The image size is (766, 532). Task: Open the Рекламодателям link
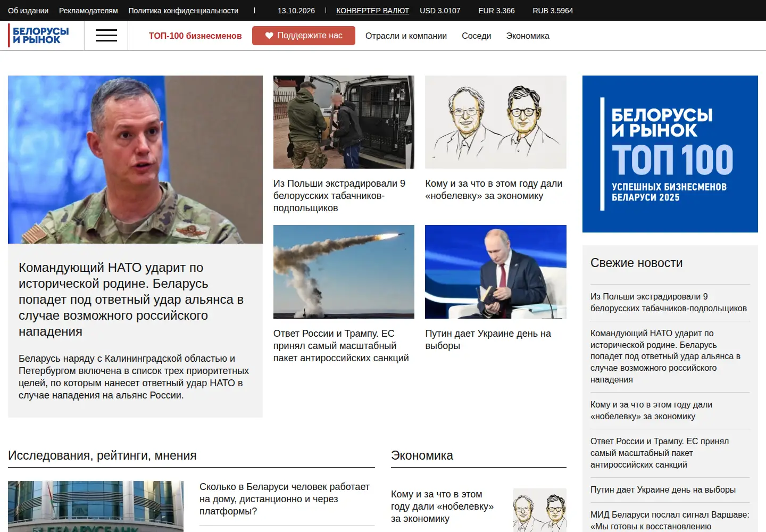[x=88, y=11]
